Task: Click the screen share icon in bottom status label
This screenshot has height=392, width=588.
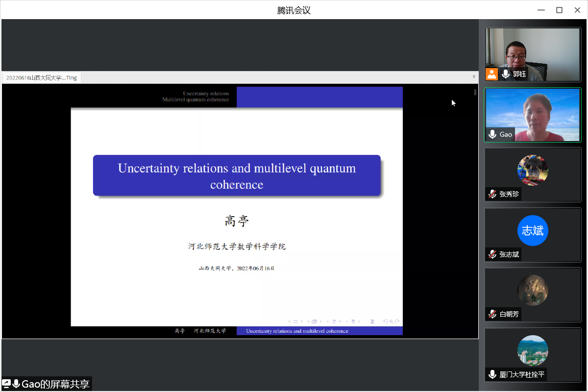Action: [x=7, y=384]
